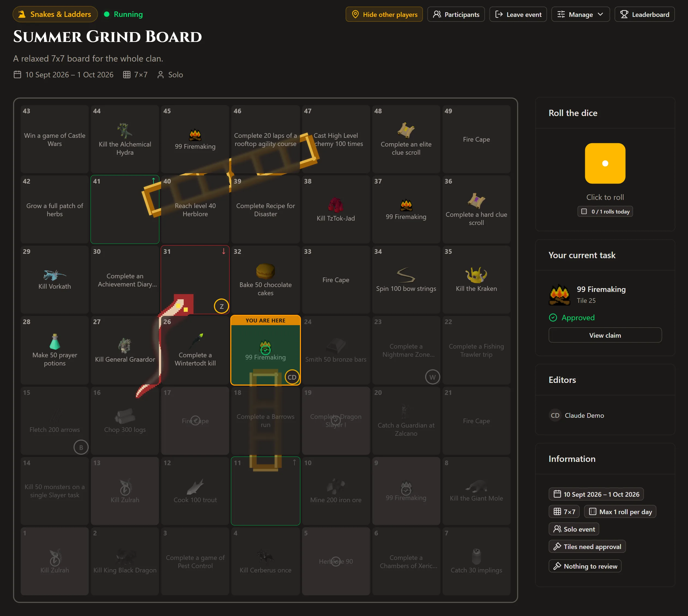
Task: Click the chocolate cake icon on tile 32
Action: click(x=265, y=271)
